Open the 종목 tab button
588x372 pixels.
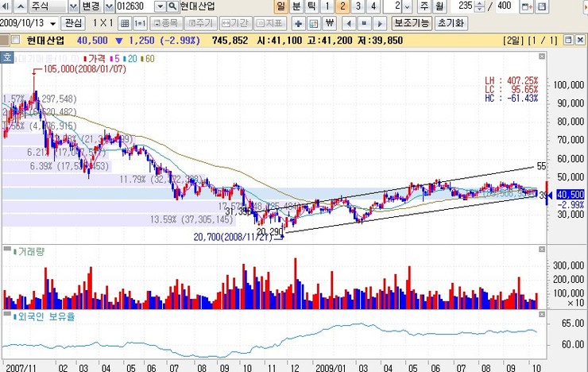tap(166, 24)
